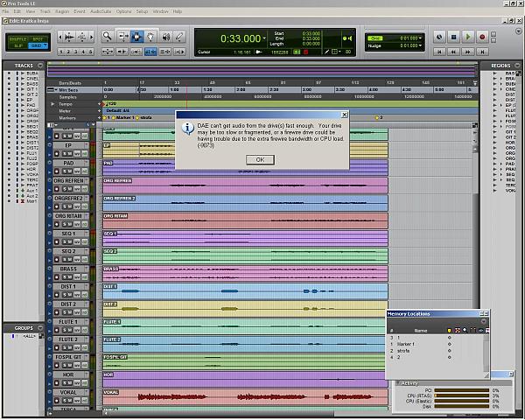Enable Shuffle edit mode

click(18, 39)
